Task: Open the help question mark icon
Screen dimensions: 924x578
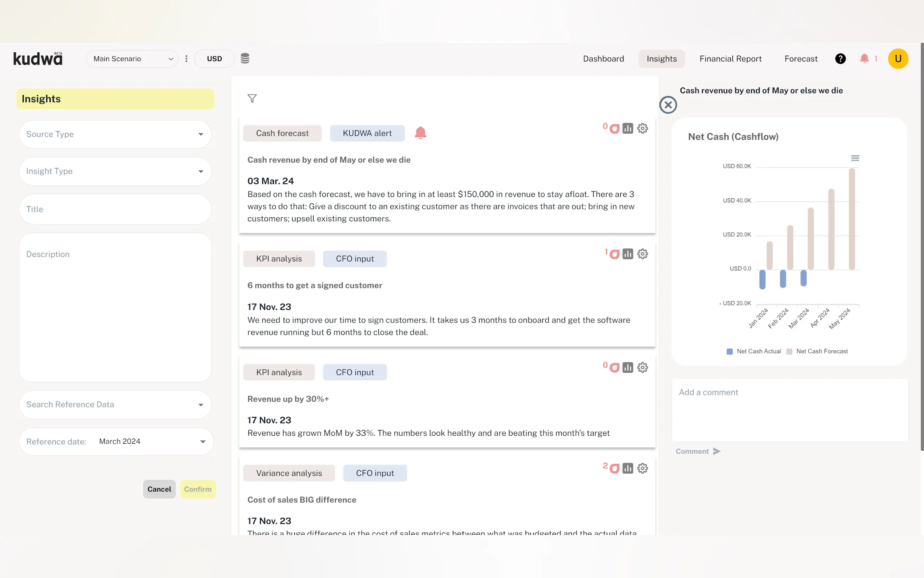Action: pos(840,59)
